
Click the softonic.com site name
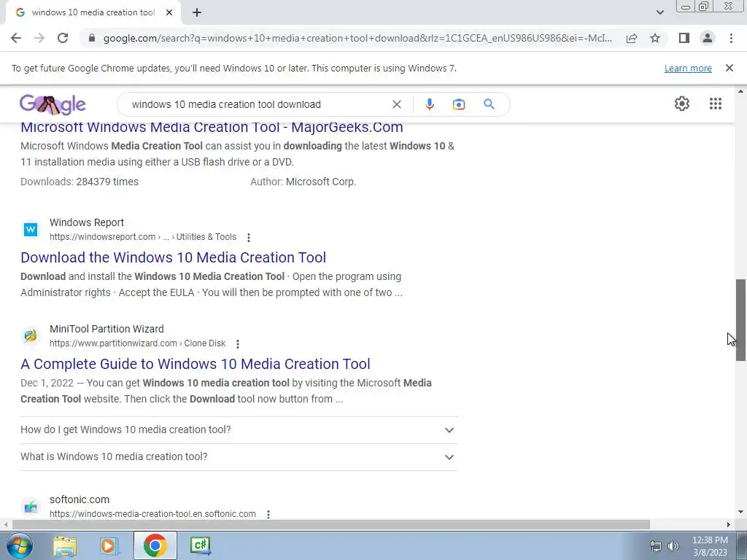pos(80,499)
